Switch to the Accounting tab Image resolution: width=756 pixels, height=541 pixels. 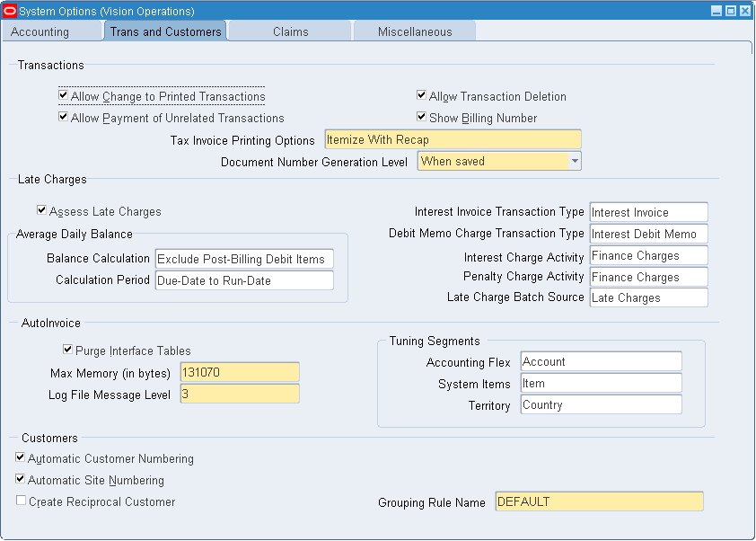40,31
